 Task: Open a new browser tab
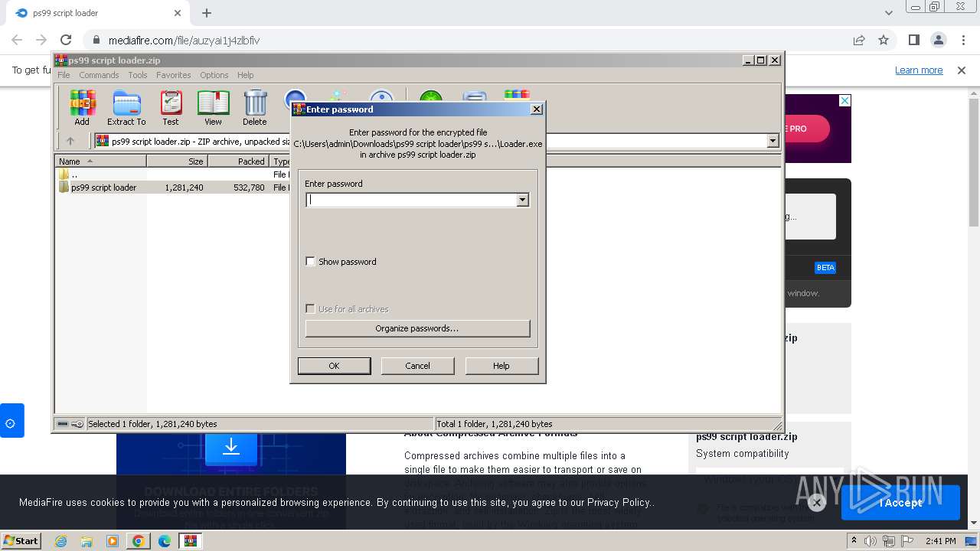[x=207, y=13]
